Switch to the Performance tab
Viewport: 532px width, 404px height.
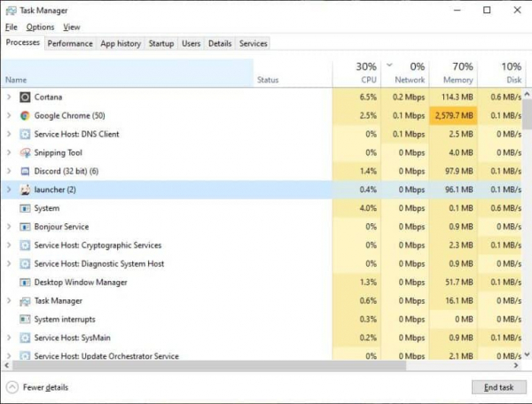(x=70, y=43)
